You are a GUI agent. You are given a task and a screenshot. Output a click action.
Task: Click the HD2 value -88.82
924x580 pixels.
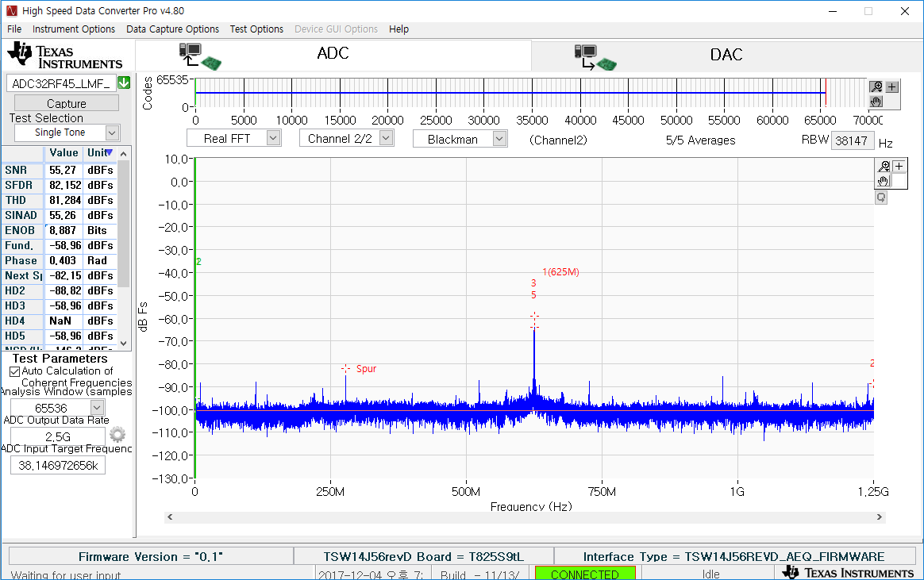pyautogui.click(x=63, y=291)
